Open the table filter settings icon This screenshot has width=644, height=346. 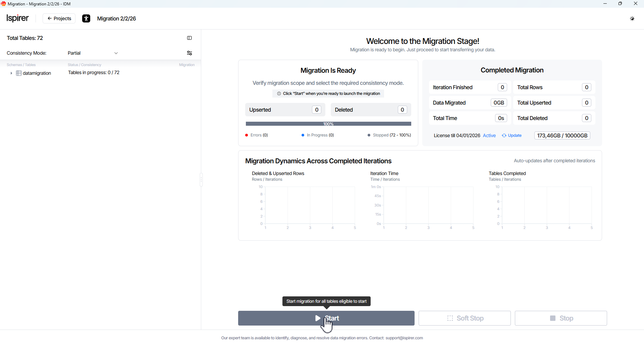[190, 53]
